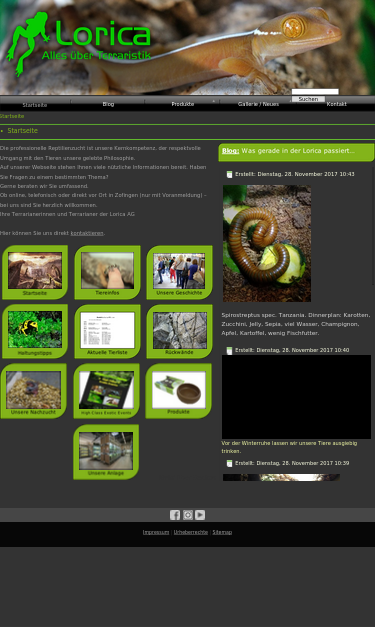This screenshot has width=375, height=627.
Task: Click the Suchen search button
Action: pyautogui.click(x=308, y=99)
